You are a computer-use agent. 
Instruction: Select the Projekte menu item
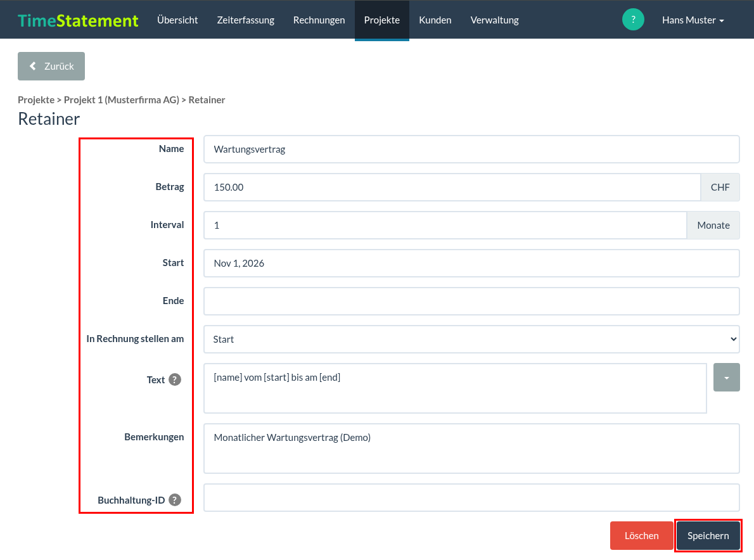click(382, 20)
